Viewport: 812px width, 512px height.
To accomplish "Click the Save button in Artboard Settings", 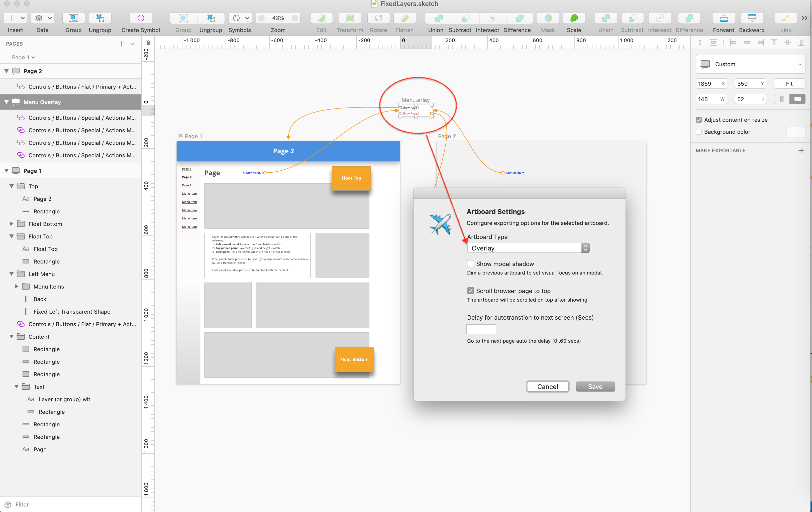I will (x=595, y=387).
